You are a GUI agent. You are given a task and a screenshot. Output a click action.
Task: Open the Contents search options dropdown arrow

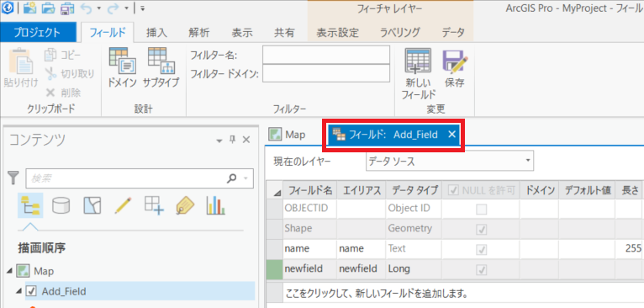[246, 178]
